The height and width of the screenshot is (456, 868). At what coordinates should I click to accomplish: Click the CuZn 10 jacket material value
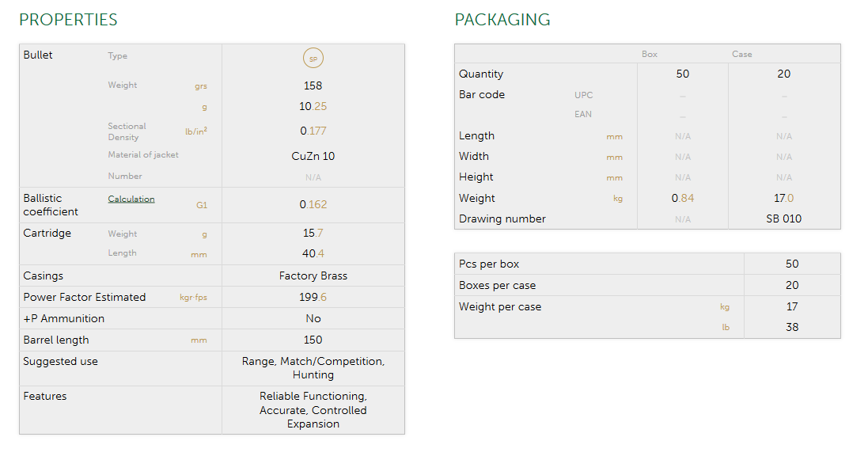pos(313,156)
